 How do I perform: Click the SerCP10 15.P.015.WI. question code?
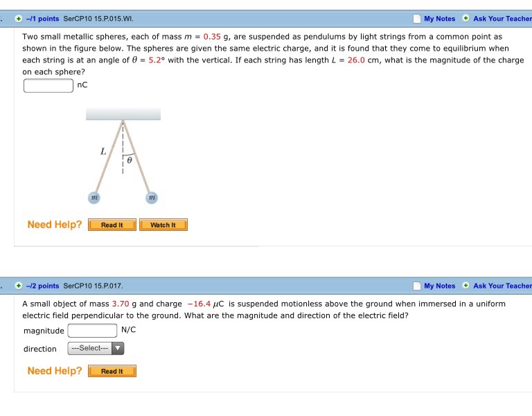98,19
